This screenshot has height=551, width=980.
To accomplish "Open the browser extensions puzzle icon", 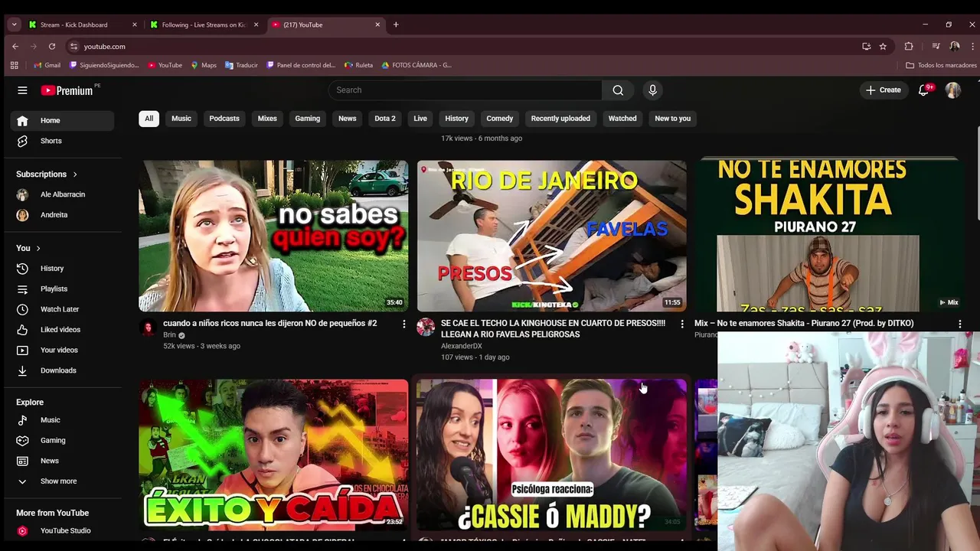I will point(909,46).
